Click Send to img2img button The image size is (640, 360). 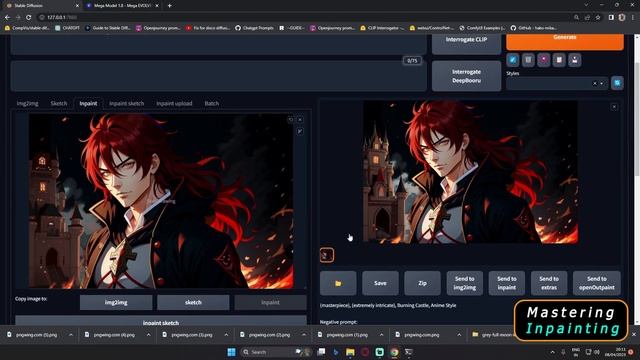[464, 283]
